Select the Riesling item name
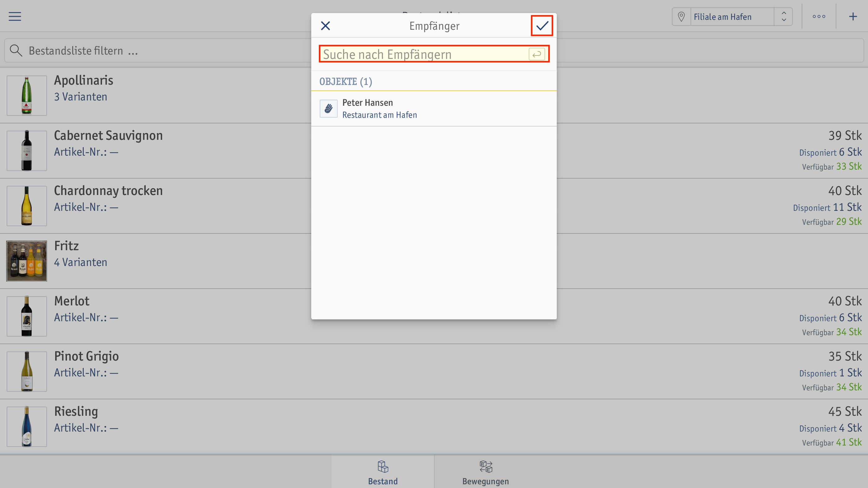This screenshot has height=488, width=868. click(76, 412)
